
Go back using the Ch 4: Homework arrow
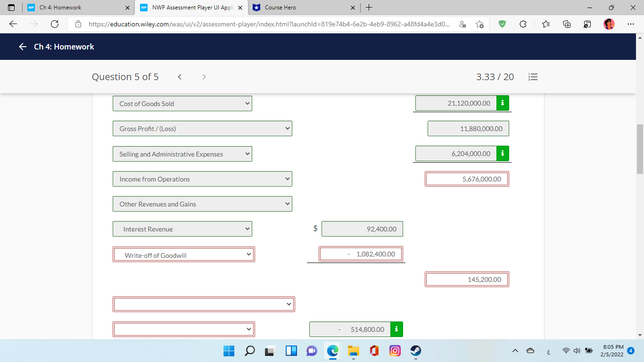[23, 47]
